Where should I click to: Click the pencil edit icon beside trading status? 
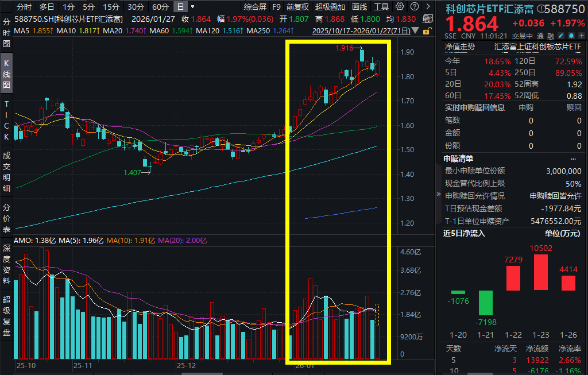(561, 36)
